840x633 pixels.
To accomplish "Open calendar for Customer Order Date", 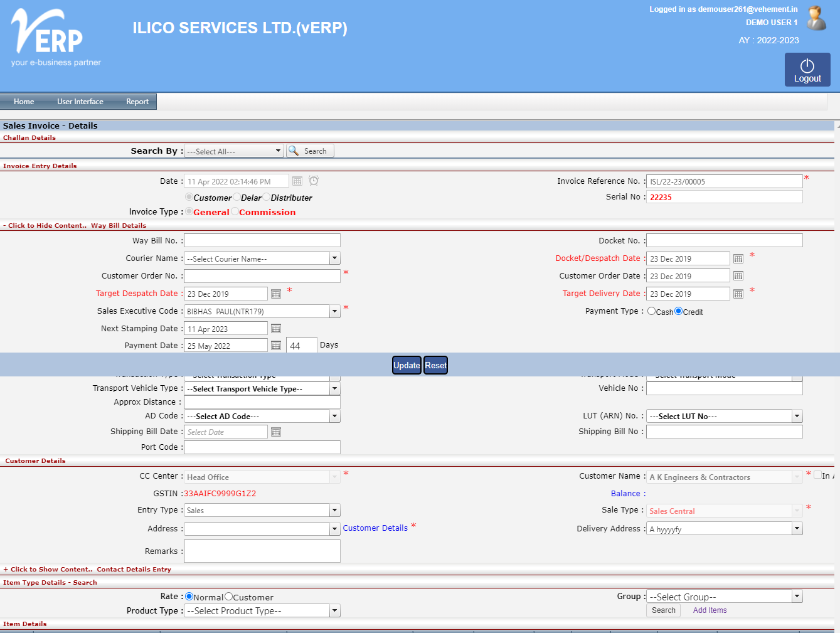I will (x=738, y=276).
